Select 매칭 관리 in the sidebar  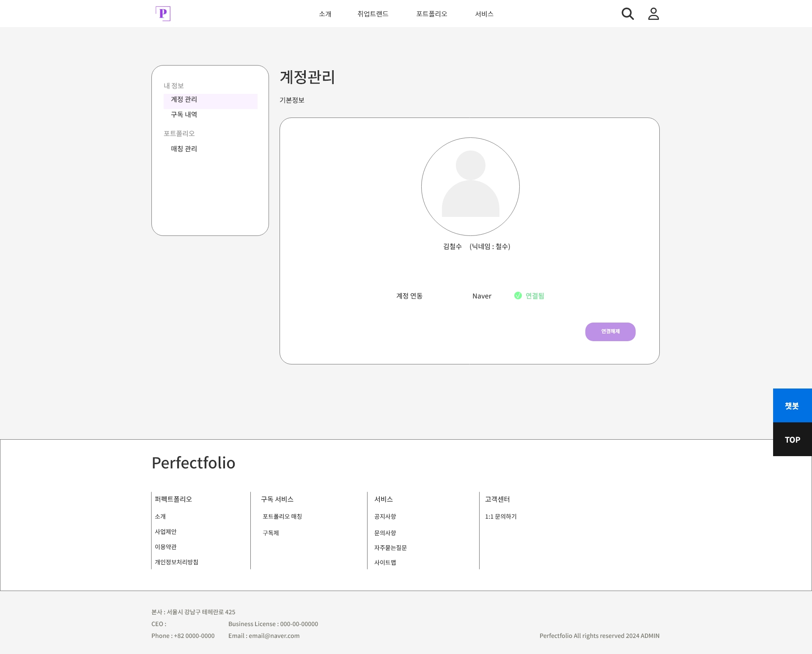click(x=184, y=149)
